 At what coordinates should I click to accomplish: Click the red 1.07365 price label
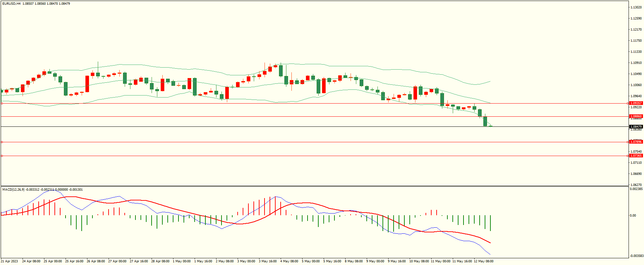tap(636, 156)
